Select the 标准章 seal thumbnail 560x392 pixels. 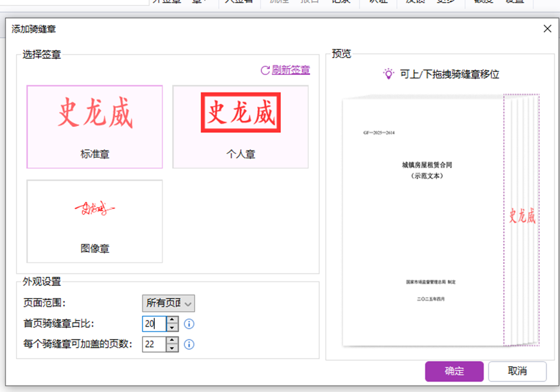[x=95, y=126]
